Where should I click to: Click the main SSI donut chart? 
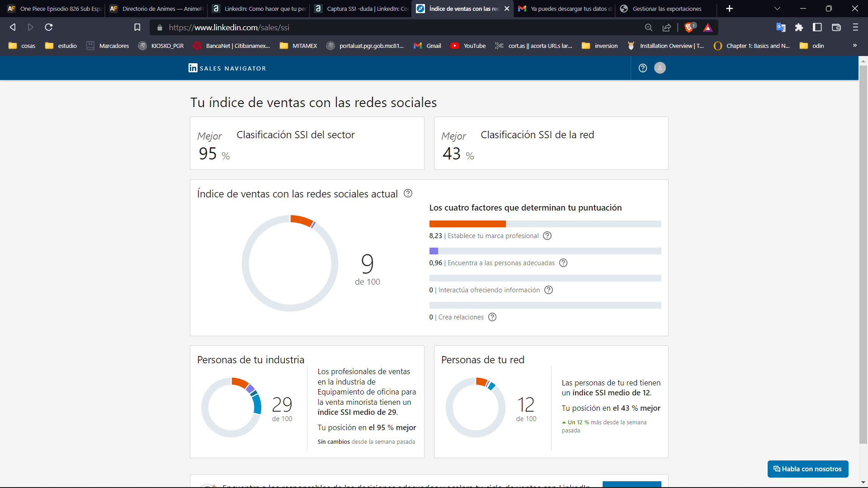point(290,263)
